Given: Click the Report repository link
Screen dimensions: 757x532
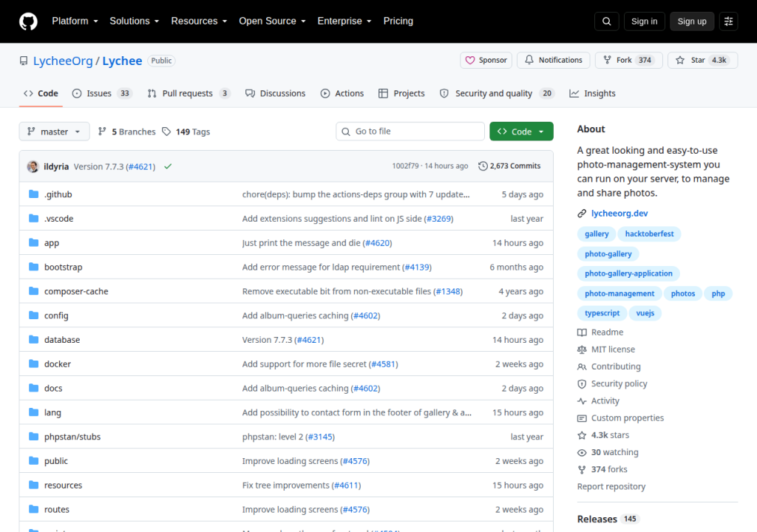Looking at the screenshot, I should pyautogui.click(x=611, y=486).
